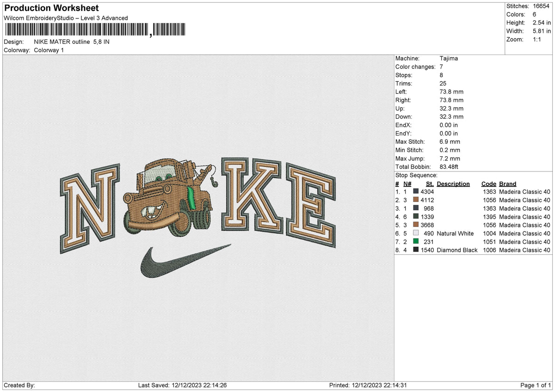Click thread code 1006 in stop 8
555x392 pixels.
pyautogui.click(x=489, y=250)
